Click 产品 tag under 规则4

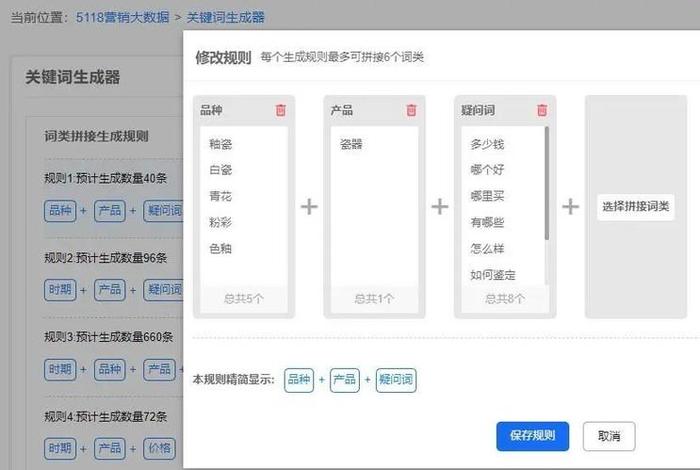click(110, 449)
